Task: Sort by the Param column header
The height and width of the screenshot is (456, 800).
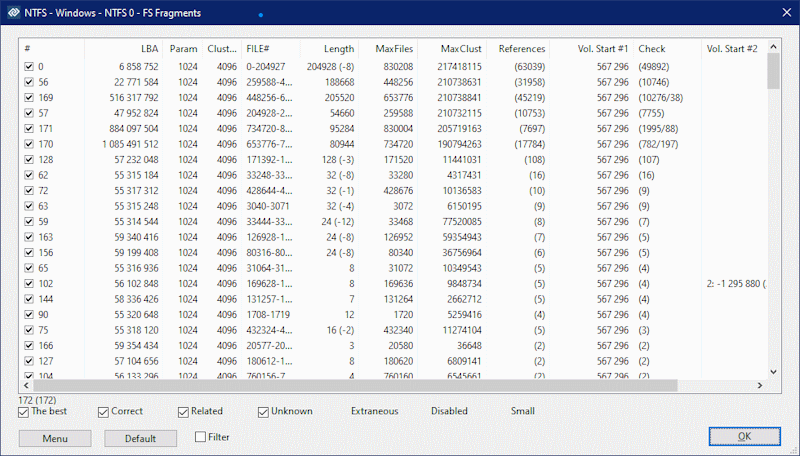Action: point(182,49)
